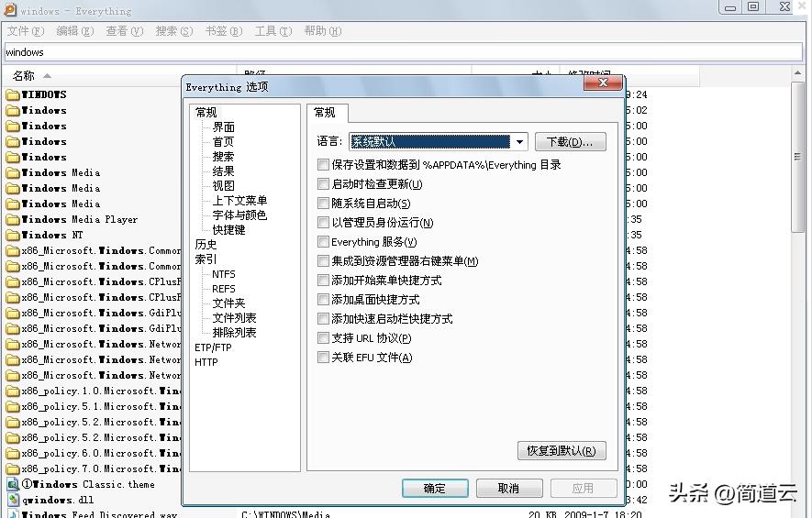Open the language dropdown arrow

(x=519, y=141)
